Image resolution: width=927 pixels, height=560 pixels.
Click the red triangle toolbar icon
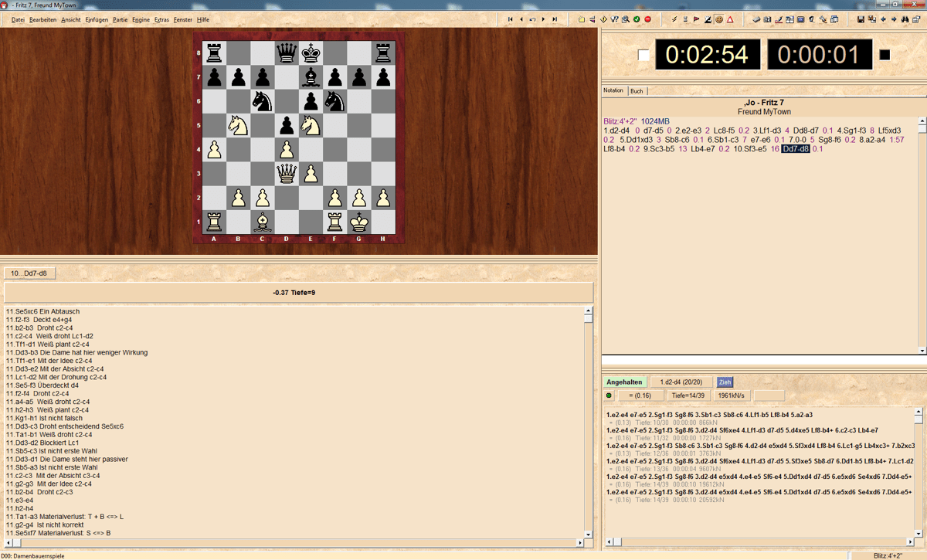pos(730,19)
